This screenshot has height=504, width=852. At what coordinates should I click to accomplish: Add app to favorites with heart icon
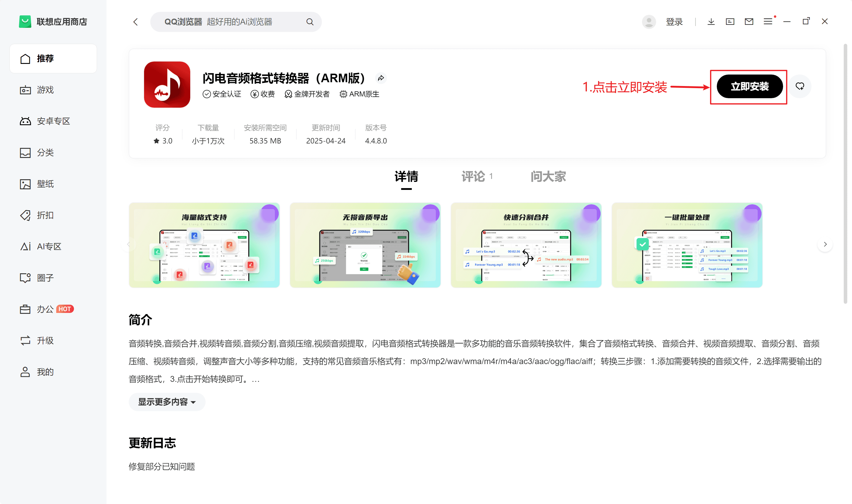pyautogui.click(x=800, y=86)
